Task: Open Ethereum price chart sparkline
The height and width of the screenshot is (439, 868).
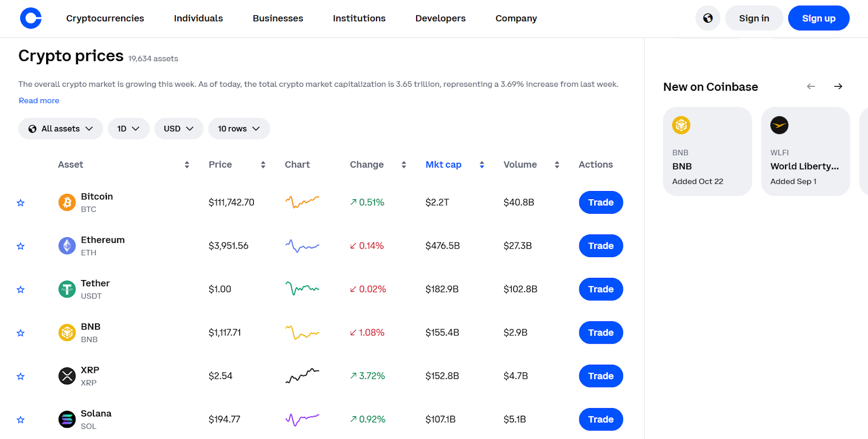Action: (302, 246)
